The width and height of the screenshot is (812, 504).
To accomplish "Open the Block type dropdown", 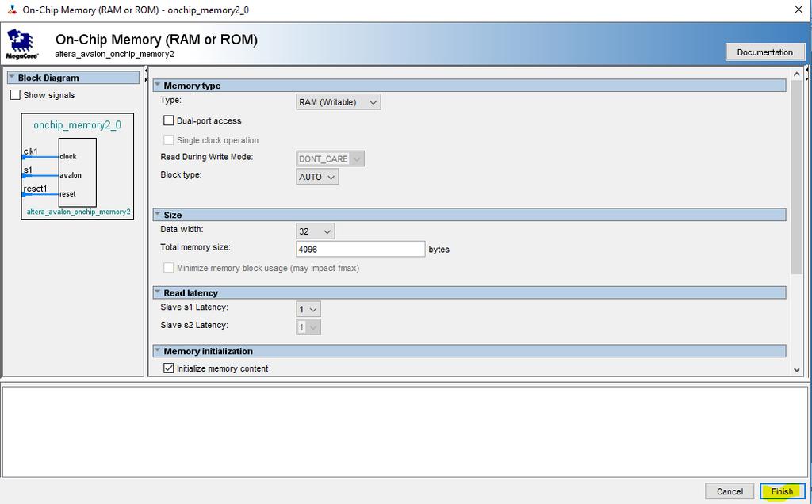I will click(317, 177).
